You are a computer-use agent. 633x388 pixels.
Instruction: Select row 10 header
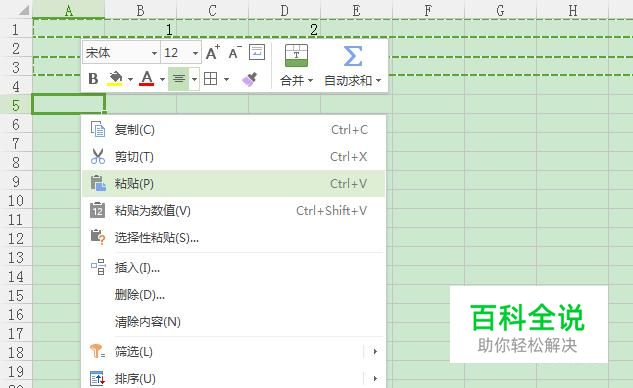pos(16,200)
